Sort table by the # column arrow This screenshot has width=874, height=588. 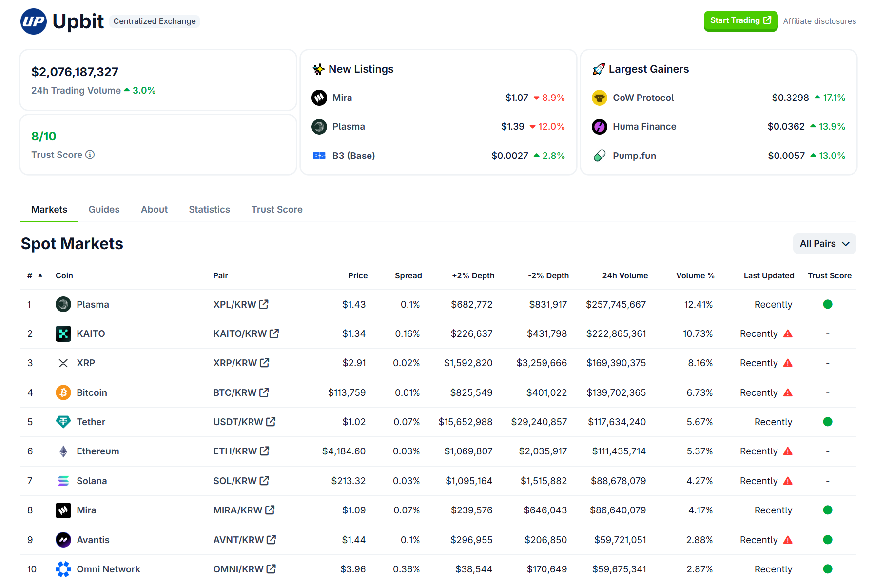tap(40, 275)
